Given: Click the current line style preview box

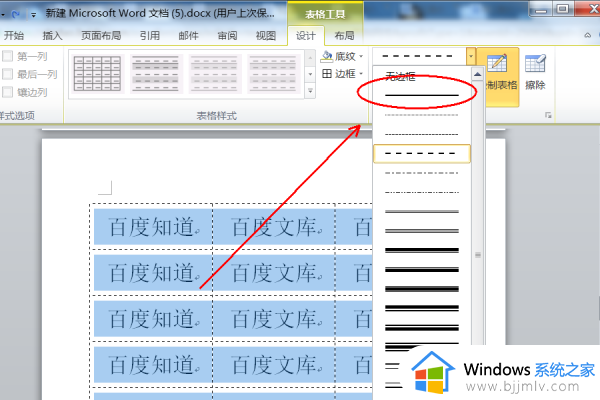Looking at the screenshot, I should pos(419,56).
